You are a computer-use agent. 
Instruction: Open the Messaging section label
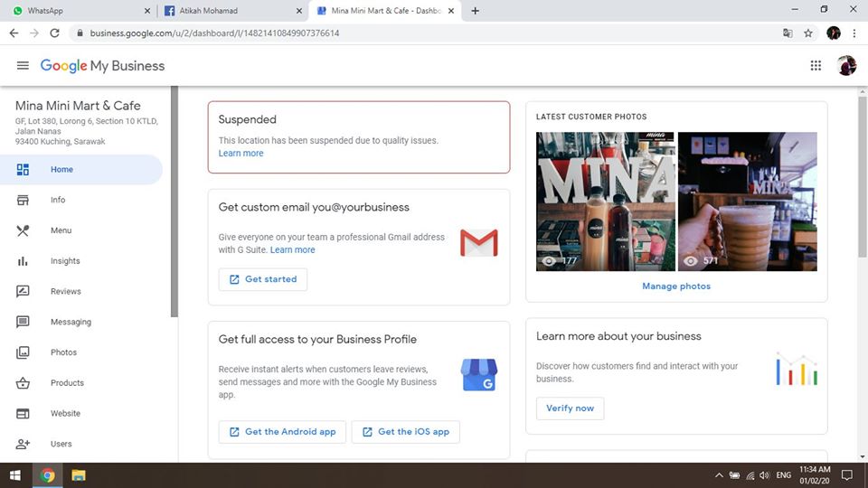point(71,322)
